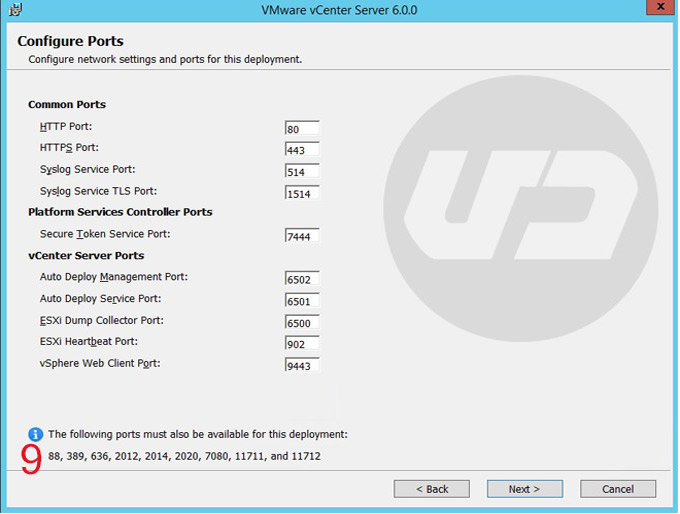Click the ESXi Dump Collector Port label
The image size is (680, 514).
102,321
